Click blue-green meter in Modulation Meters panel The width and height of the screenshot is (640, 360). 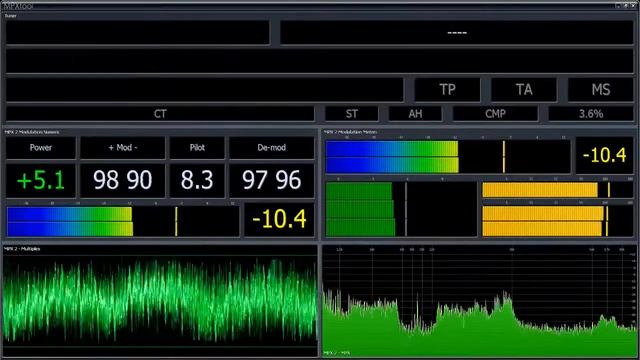coord(448,157)
